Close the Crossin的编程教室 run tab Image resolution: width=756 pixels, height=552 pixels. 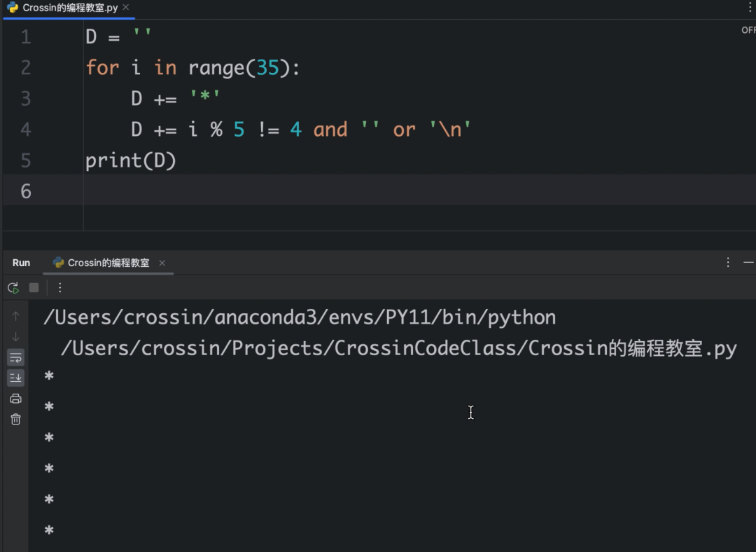(162, 263)
